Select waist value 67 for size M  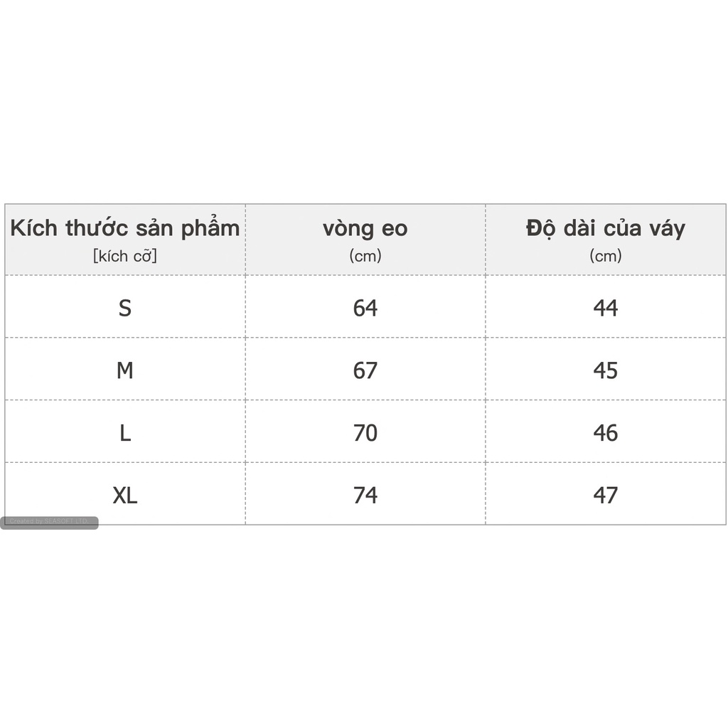365,370
